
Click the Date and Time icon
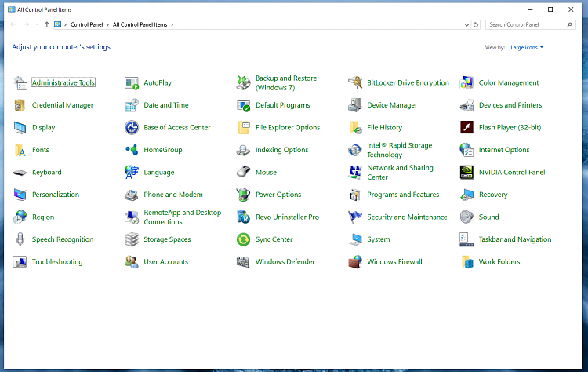[132, 105]
